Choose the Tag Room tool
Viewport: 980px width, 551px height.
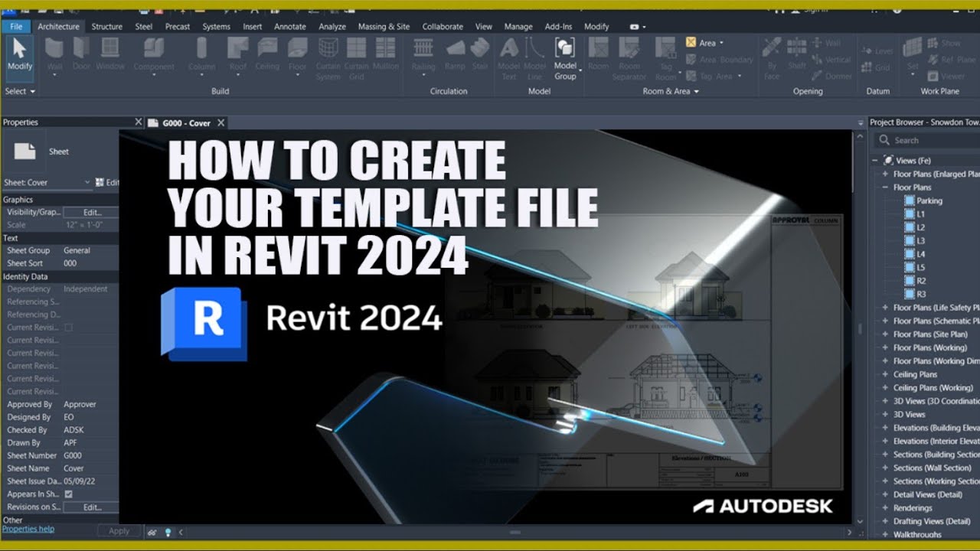pos(666,59)
